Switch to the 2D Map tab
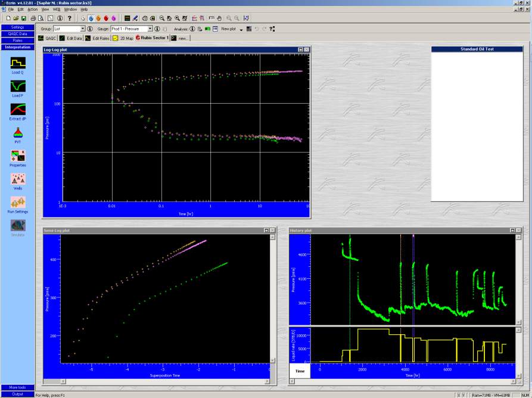 [123, 38]
